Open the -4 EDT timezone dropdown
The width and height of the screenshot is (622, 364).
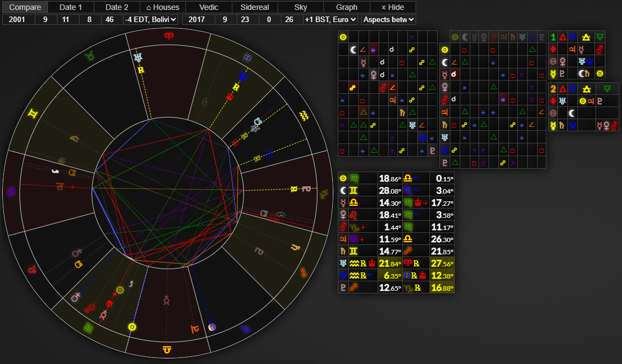point(151,19)
